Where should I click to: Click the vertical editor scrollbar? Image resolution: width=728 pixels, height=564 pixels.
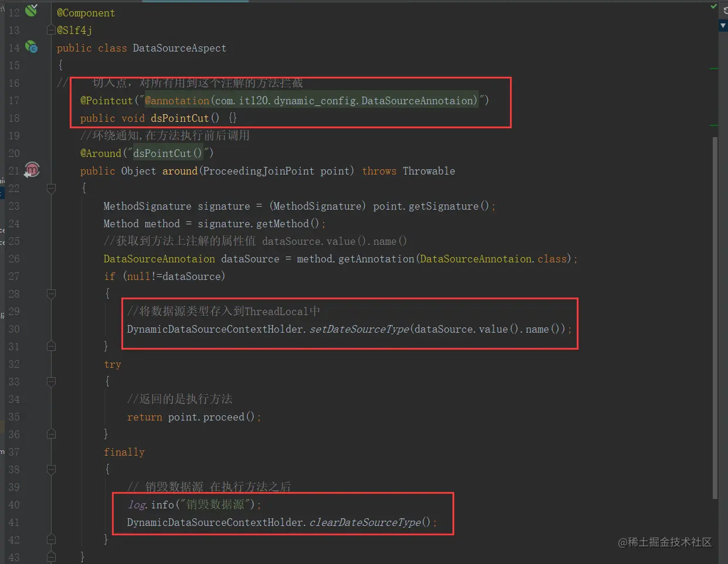[715, 317]
